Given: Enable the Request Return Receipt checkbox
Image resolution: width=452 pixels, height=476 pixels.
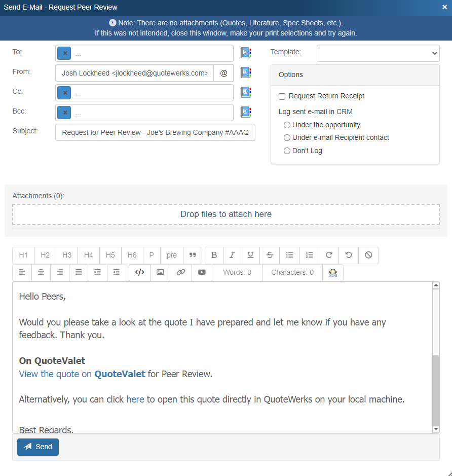Looking at the screenshot, I should tap(282, 96).
